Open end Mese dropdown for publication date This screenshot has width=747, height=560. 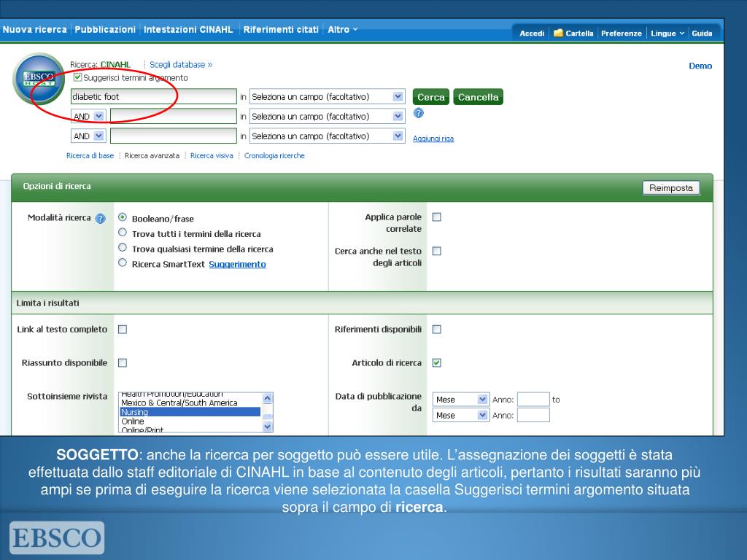tap(461, 415)
